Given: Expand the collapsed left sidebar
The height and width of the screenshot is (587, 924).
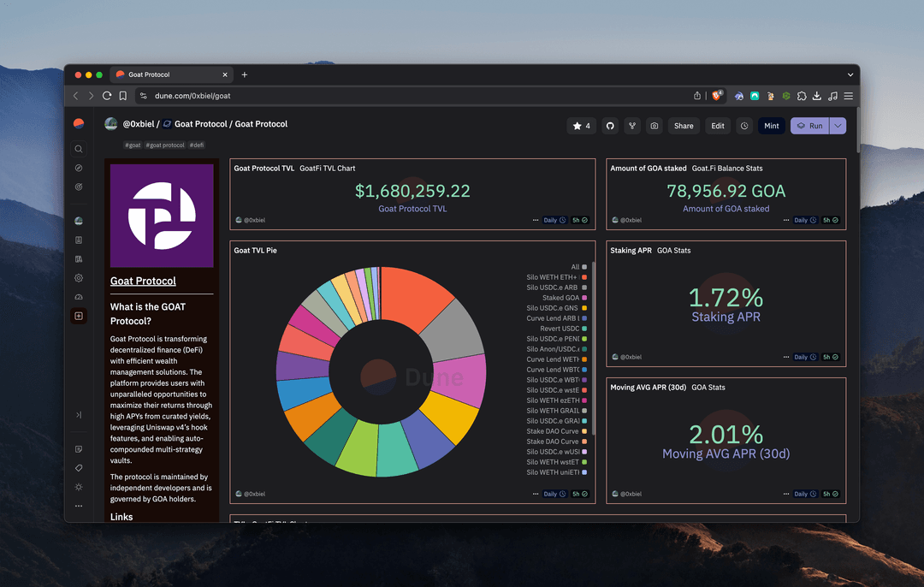Looking at the screenshot, I should pos(79,415).
